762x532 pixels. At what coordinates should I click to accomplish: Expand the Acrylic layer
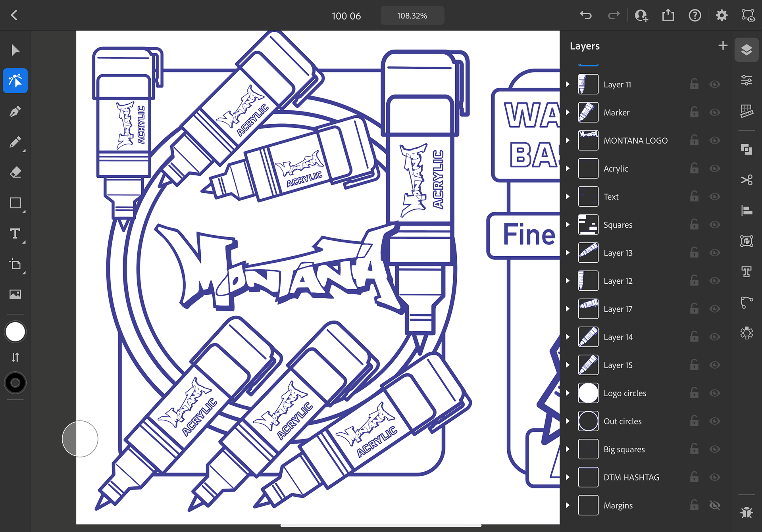(x=568, y=168)
